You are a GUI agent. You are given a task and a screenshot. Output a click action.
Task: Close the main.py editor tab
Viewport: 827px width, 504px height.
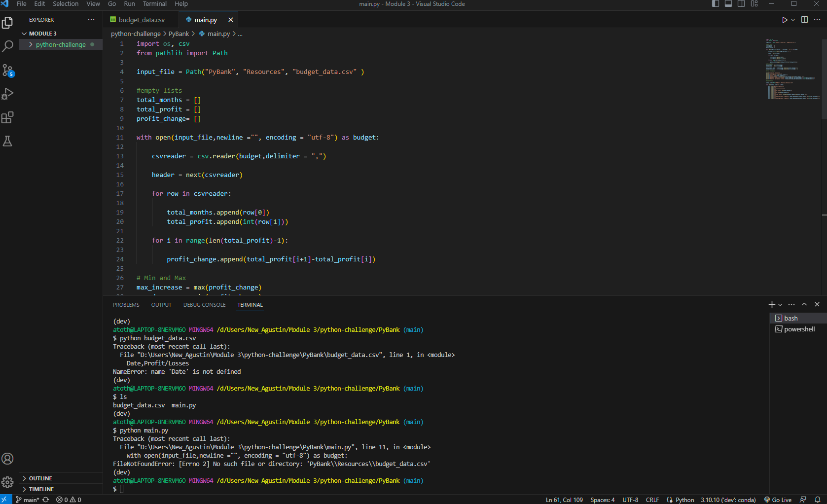pyautogui.click(x=230, y=20)
